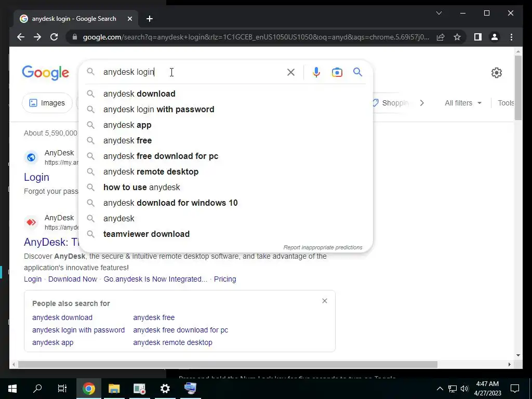Open Chrome's three-dot menu

pyautogui.click(x=511, y=37)
